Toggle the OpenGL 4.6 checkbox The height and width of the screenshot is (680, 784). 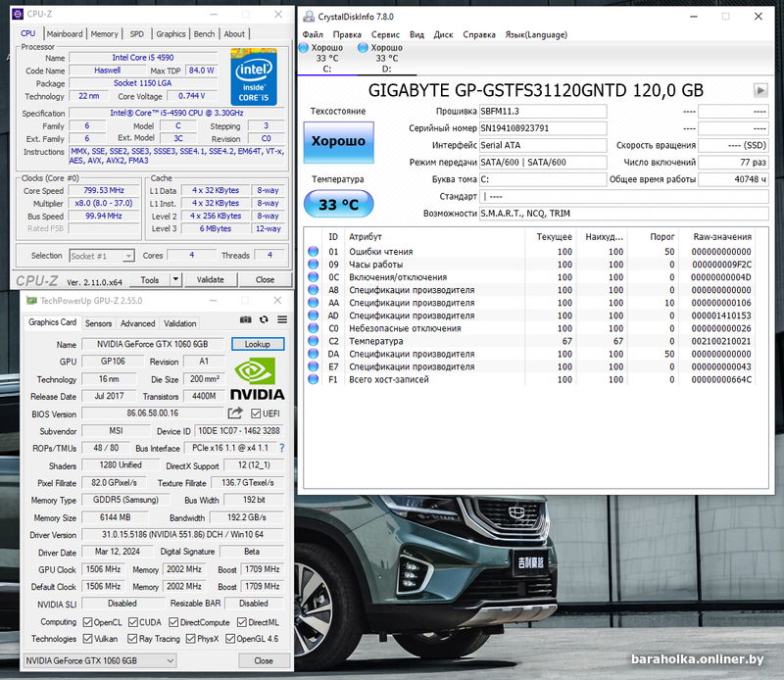pyautogui.click(x=230, y=639)
